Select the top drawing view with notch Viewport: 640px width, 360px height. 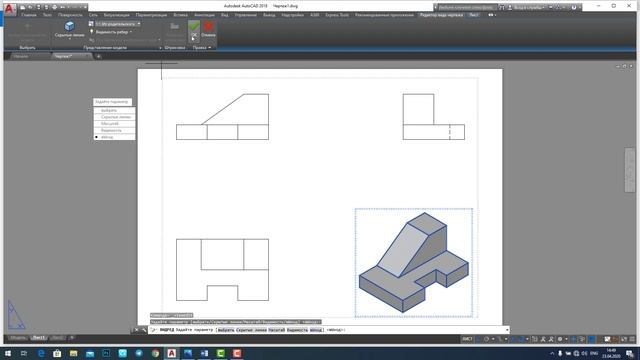coord(222,270)
